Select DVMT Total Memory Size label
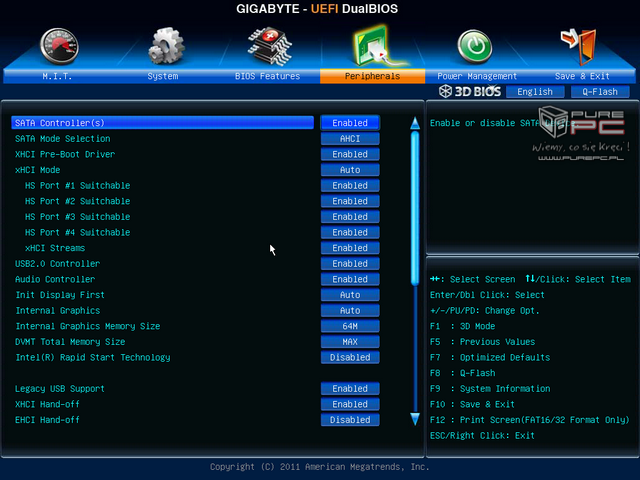The width and height of the screenshot is (640, 480). click(70, 342)
